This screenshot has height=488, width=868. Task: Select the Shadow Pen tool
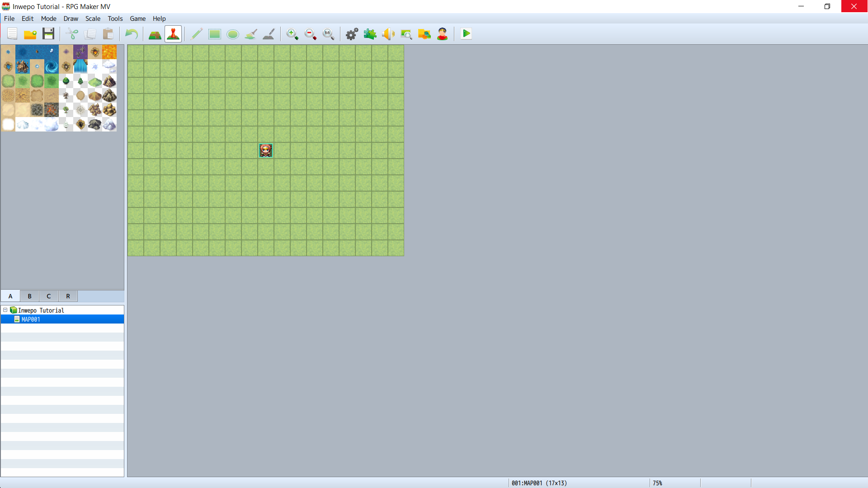(269, 34)
